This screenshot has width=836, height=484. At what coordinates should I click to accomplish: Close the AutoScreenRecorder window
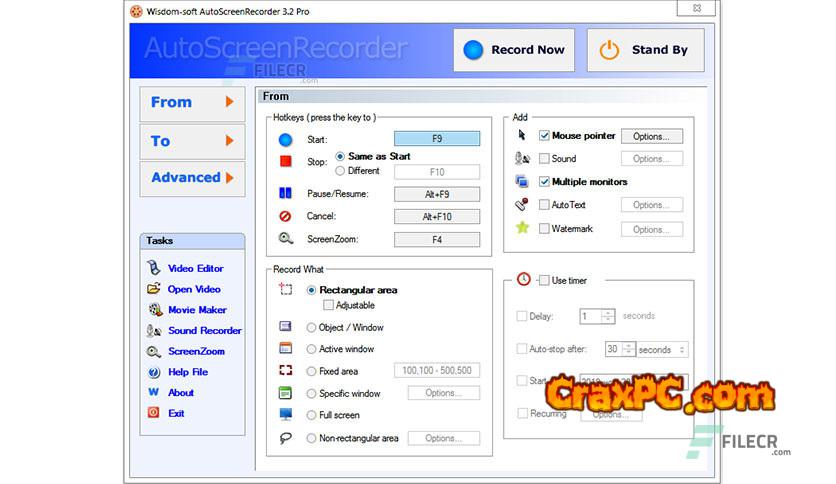(x=696, y=8)
